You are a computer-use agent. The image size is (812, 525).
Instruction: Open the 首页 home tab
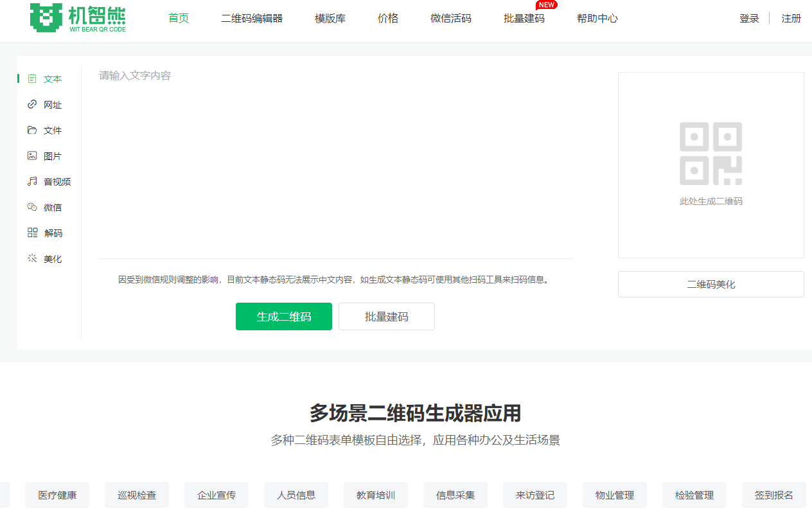click(179, 18)
